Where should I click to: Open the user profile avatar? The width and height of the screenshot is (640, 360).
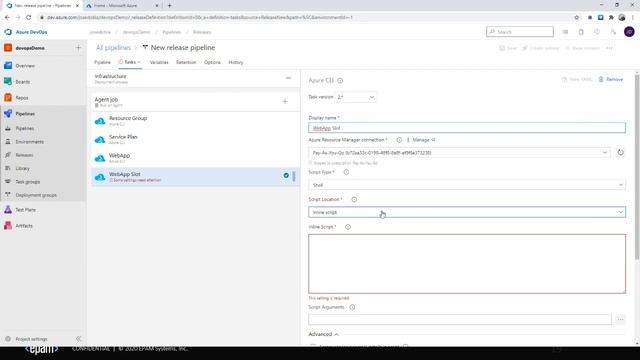point(629,31)
